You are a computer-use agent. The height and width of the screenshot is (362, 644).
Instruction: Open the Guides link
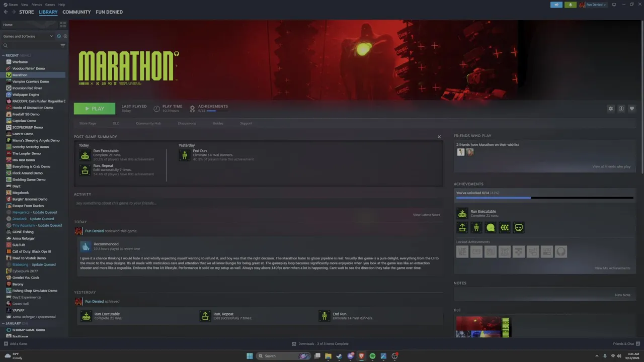click(x=218, y=123)
